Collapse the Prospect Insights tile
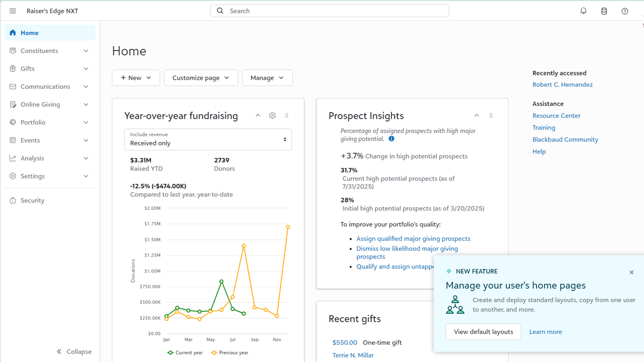The image size is (644, 362). [476, 116]
